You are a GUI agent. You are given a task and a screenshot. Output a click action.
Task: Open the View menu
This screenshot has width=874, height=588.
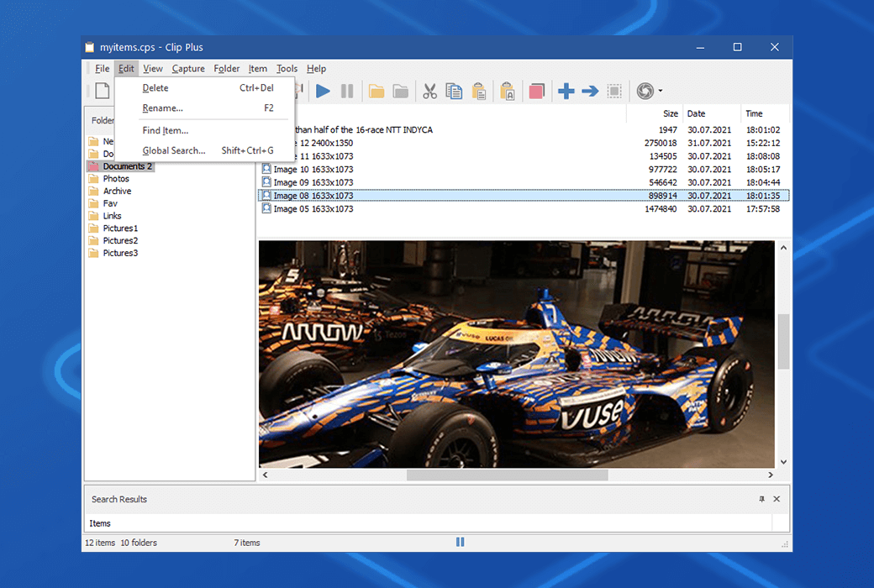tap(153, 69)
